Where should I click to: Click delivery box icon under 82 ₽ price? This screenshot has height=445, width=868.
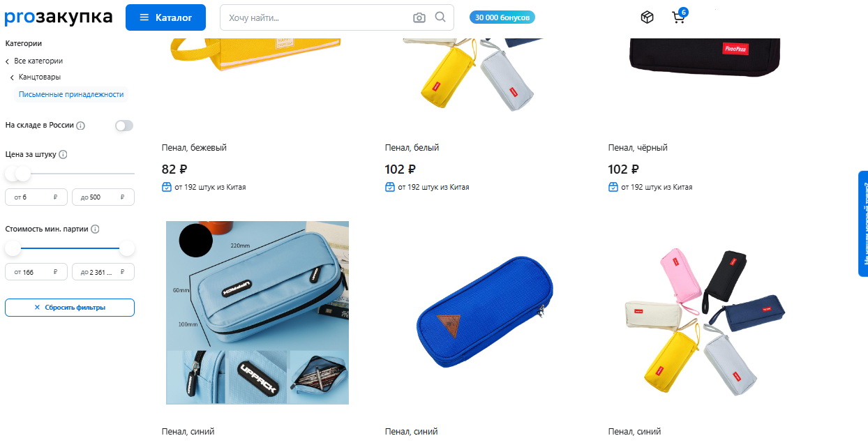pyautogui.click(x=166, y=187)
